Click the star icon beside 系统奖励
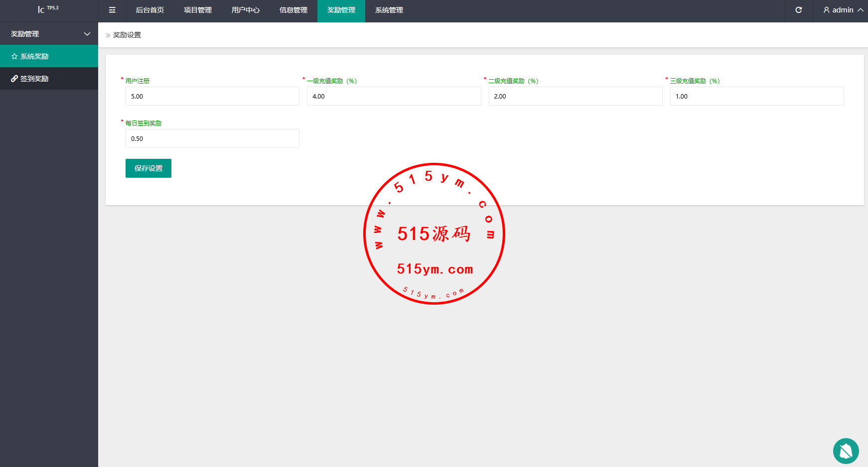The height and width of the screenshot is (467, 868). [x=14, y=56]
